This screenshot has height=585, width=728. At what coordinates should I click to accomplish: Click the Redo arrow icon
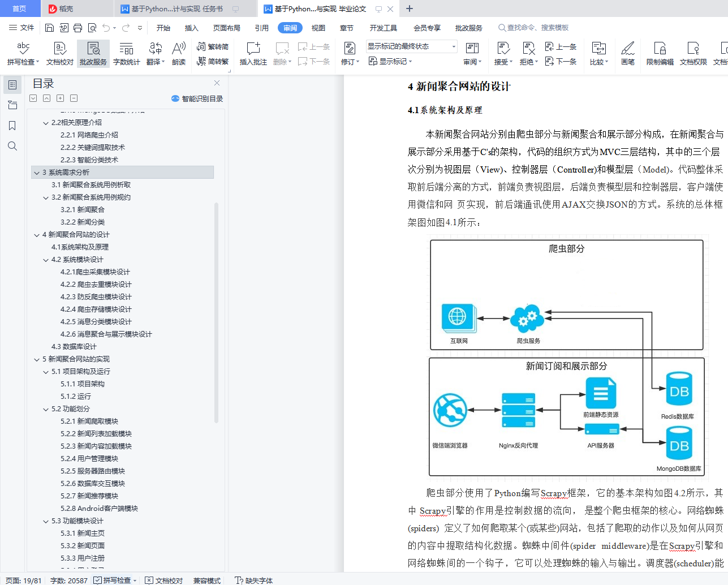click(126, 28)
